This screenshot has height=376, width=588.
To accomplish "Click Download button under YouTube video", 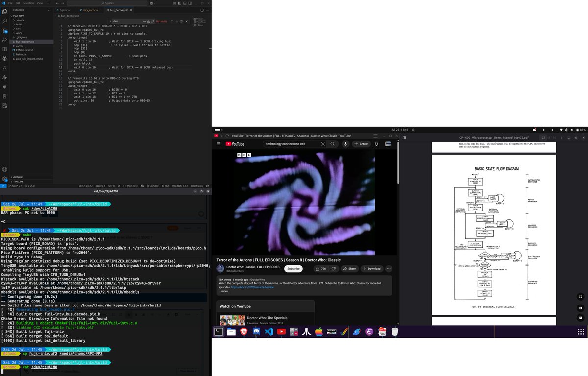I will click(x=372, y=269).
